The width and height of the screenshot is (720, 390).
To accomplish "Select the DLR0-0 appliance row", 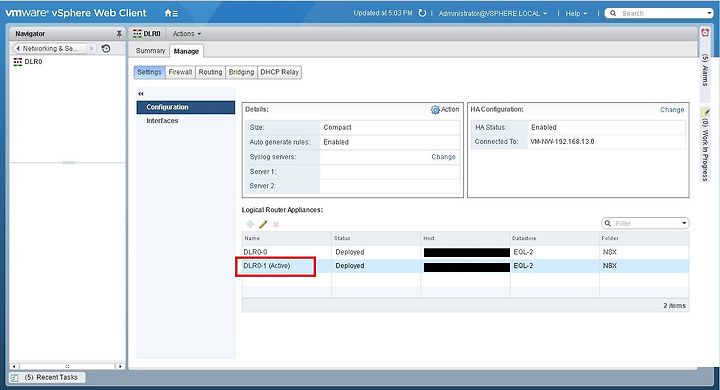I will pyautogui.click(x=465, y=252).
